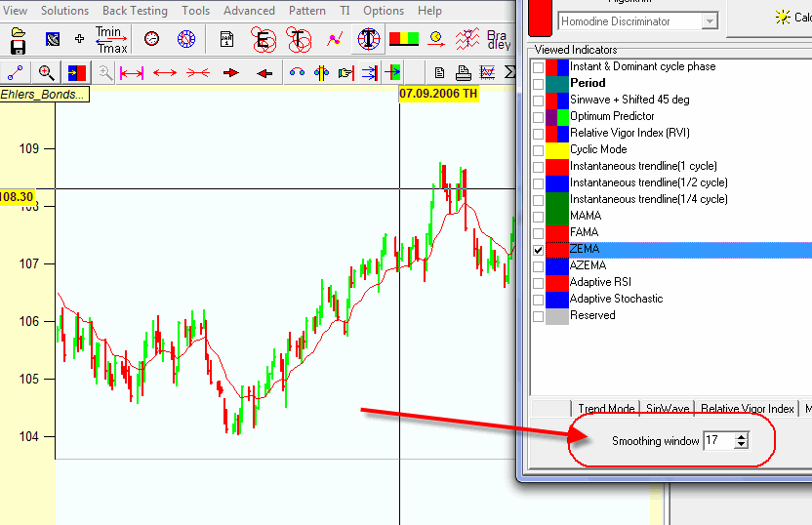The image size is (812, 525).
Task: Click the red circled E icon
Action: [x=264, y=39]
